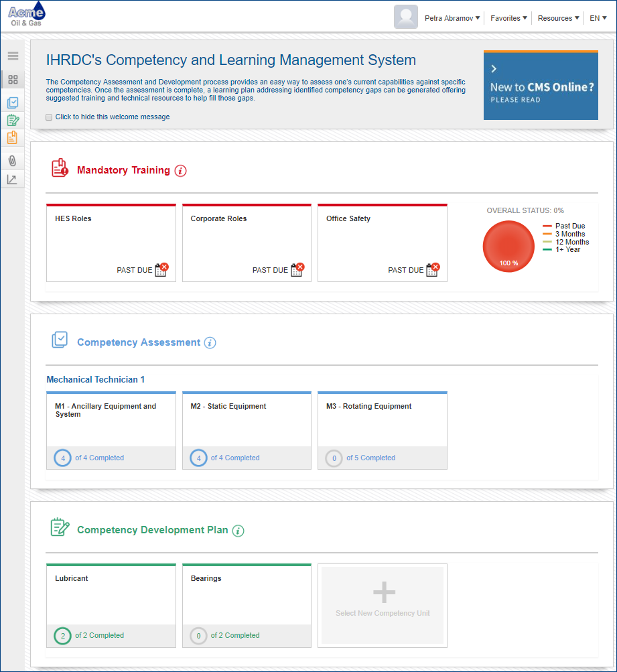Viewport: 617px width, 672px height.
Task: Click Select New Competency Unit tile
Action: click(x=383, y=606)
